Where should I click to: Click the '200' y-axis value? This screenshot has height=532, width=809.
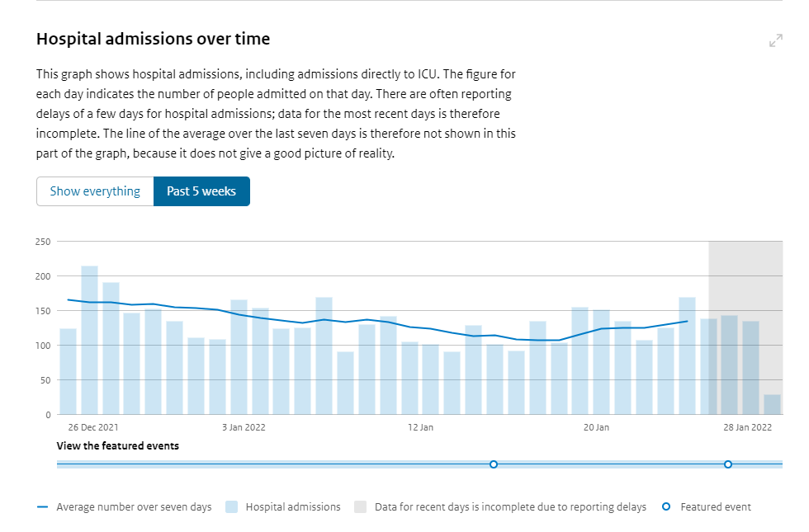coord(43,276)
